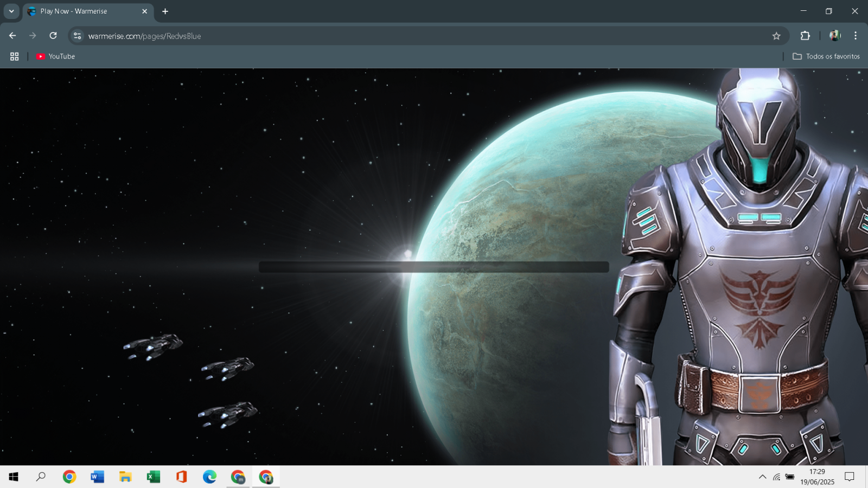Screen dimensions: 868x488
Task: Switch to the active Chrome taskbar window
Action: click(x=266, y=477)
